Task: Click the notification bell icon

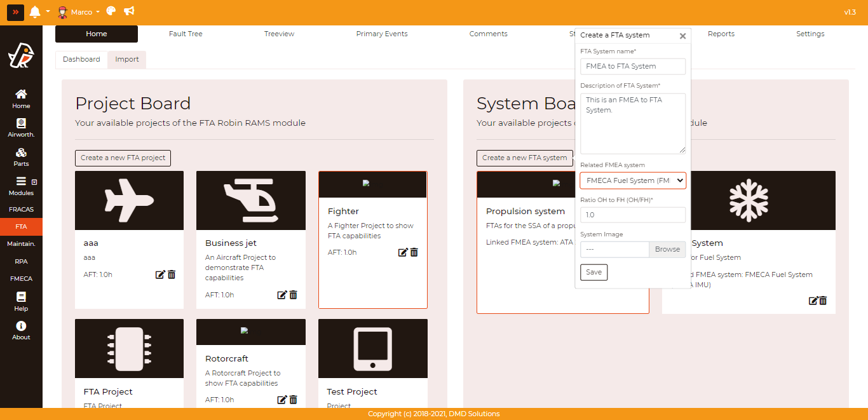Action: point(35,12)
